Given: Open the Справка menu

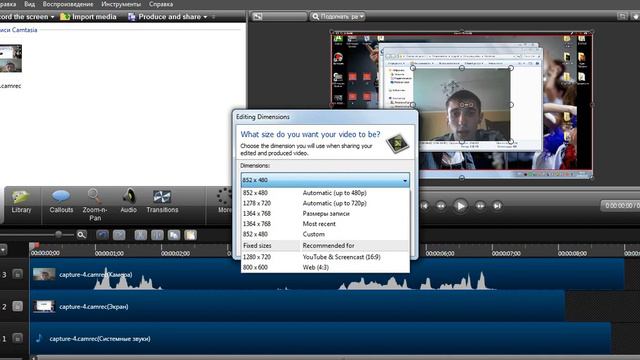Looking at the screenshot, I should pos(161,4).
